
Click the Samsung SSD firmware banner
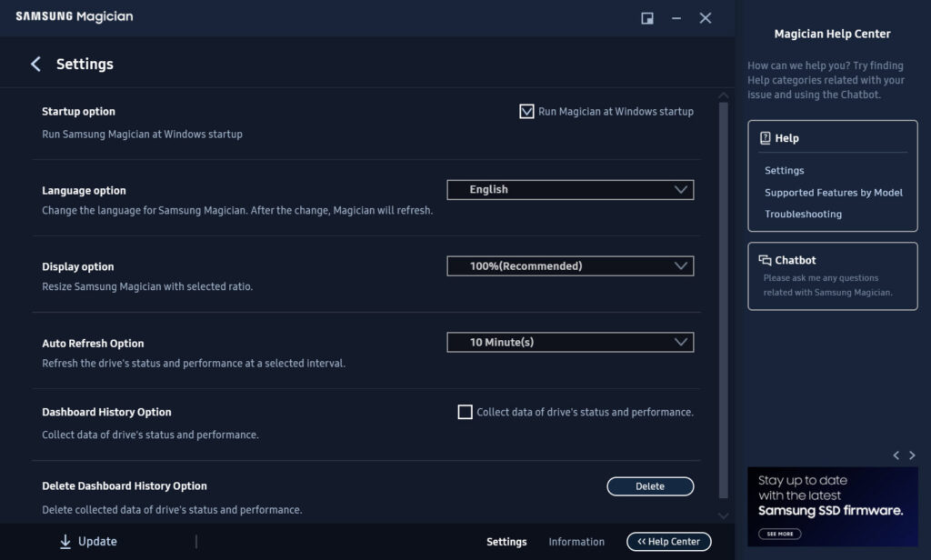tap(833, 506)
